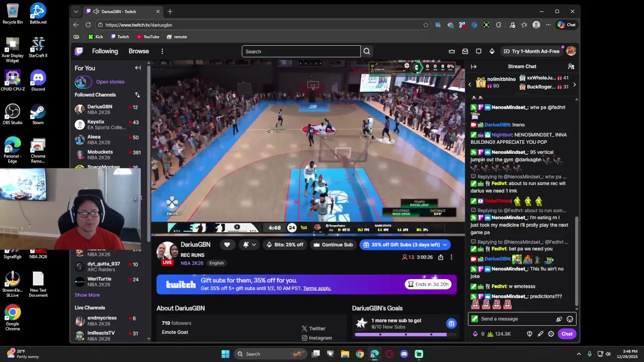Open the top nav more options dots
This screenshot has width=644, height=362.
[162, 51]
